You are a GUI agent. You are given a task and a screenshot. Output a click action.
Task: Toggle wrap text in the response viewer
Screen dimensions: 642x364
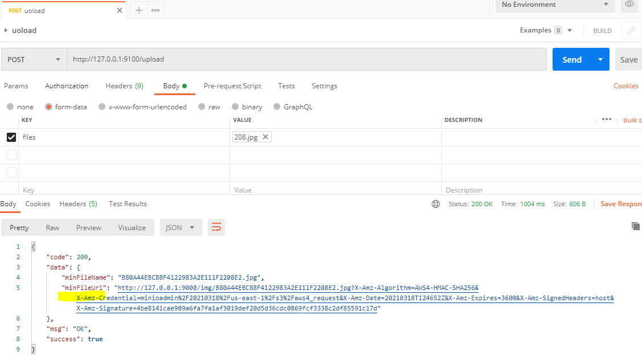[x=216, y=226]
